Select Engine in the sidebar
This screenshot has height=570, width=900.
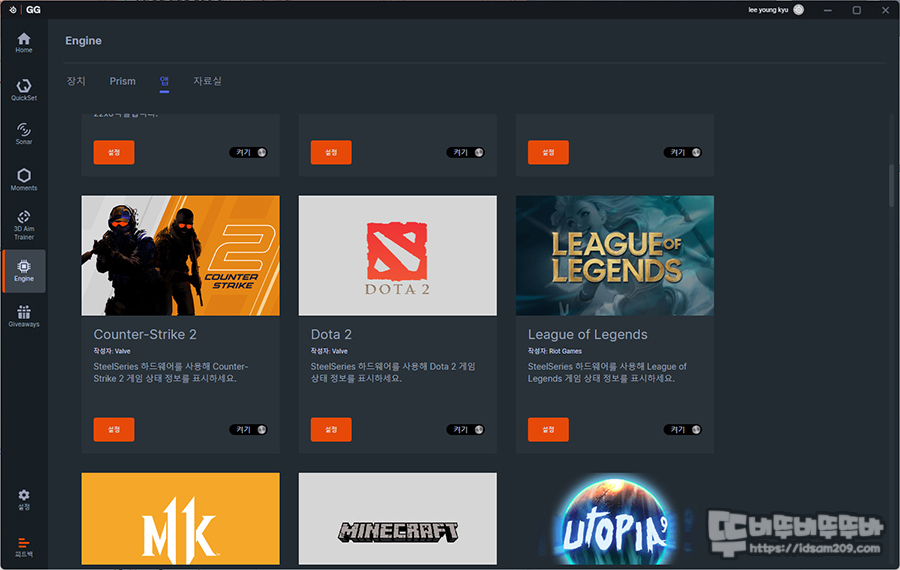click(24, 271)
